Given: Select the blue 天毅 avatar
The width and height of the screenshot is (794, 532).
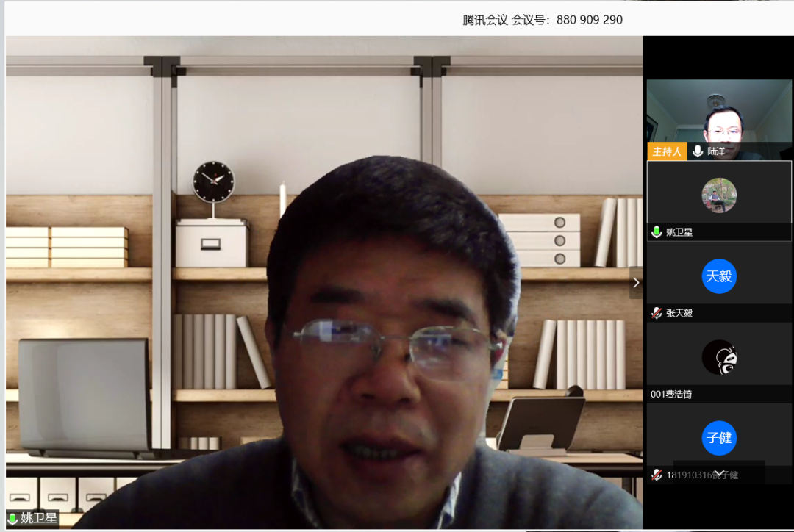Looking at the screenshot, I should click(719, 276).
